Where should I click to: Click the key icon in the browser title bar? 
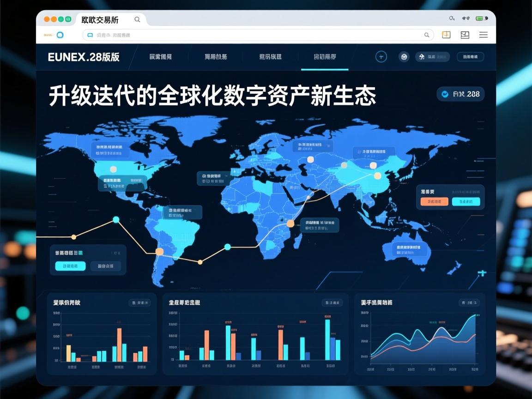tap(452, 18)
